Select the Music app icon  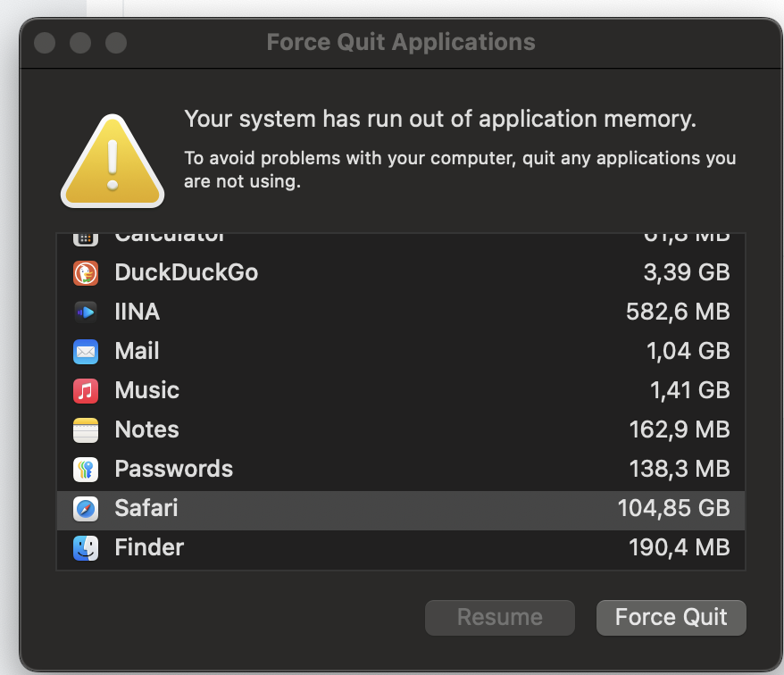(x=86, y=390)
